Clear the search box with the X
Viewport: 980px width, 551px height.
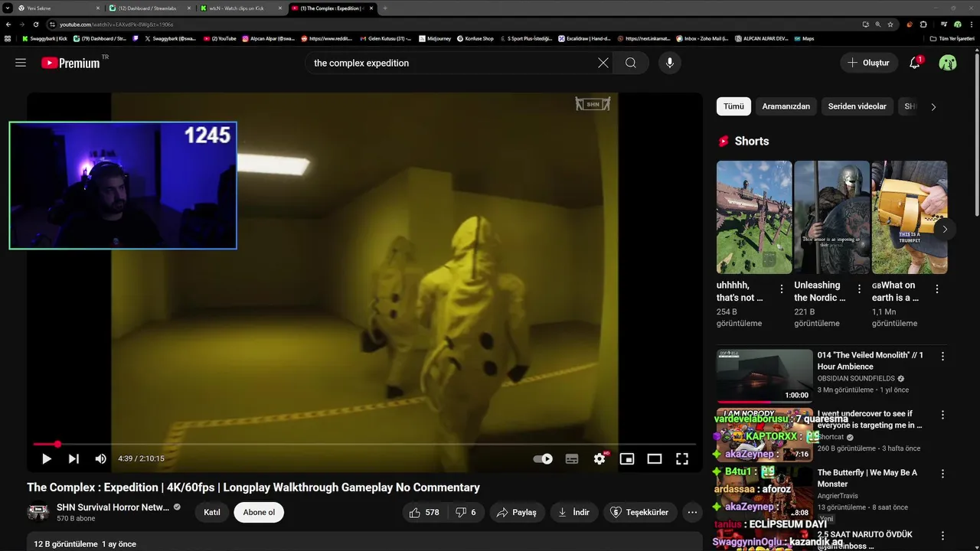point(603,63)
